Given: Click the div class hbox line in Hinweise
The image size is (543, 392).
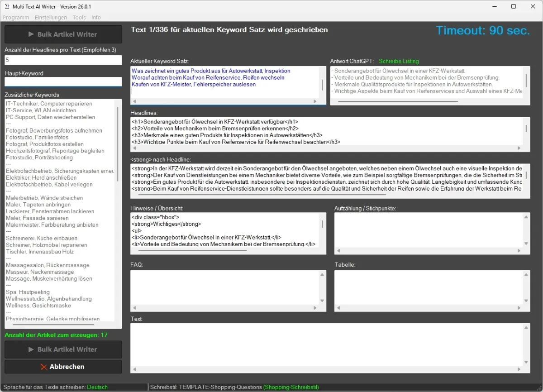Looking at the screenshot, I should 156,217.
